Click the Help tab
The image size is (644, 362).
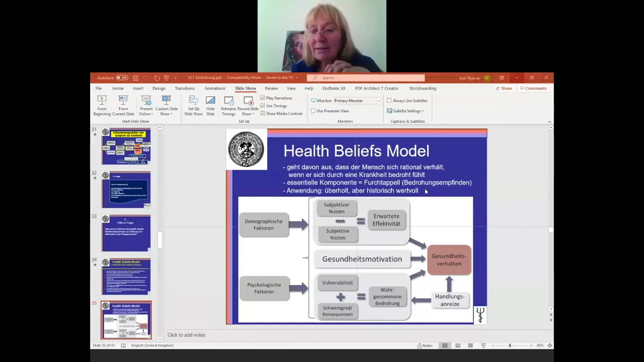coord(308,88)
